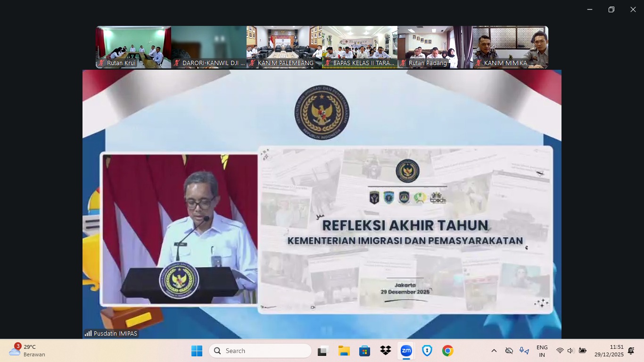Open the clock and date flyout
The height and width of the screenshot is (362, 644).
click(x=609, y=351)
